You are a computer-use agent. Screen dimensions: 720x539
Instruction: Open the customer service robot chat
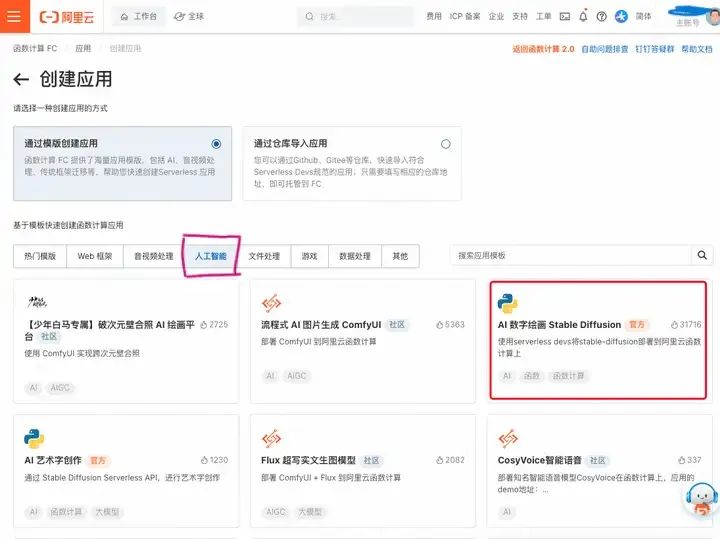point(702,499)
